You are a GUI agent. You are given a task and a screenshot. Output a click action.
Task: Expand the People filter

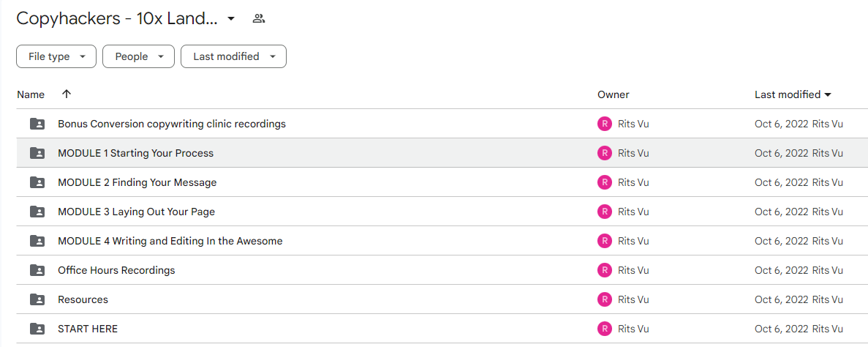(x=138, y=56)
